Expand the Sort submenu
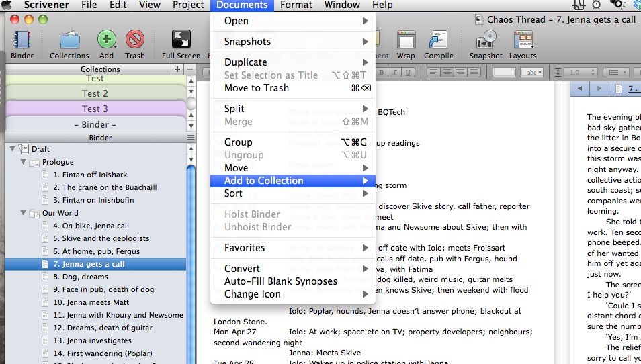 pyautogui.click(x=293, y=193)
